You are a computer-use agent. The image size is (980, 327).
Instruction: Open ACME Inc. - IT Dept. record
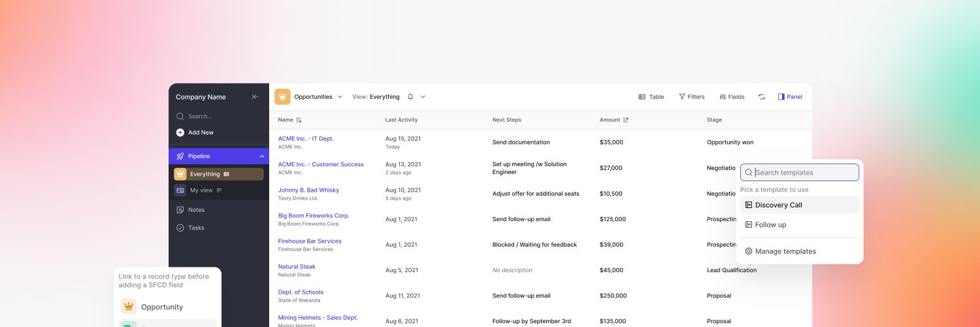pyautogui.click(x=306, y=139)
